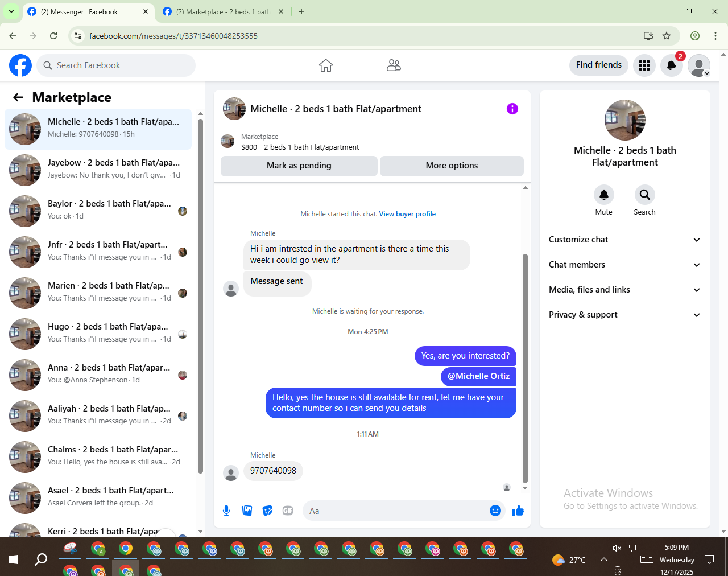Open the account profile menu
The width and height of the screenshot is (728, 576).
pos(699,65)
